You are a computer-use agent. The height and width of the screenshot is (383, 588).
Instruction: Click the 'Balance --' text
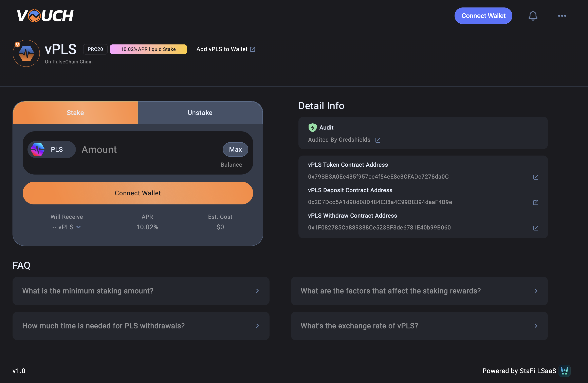pyautogui.click(x=234, y=165)
